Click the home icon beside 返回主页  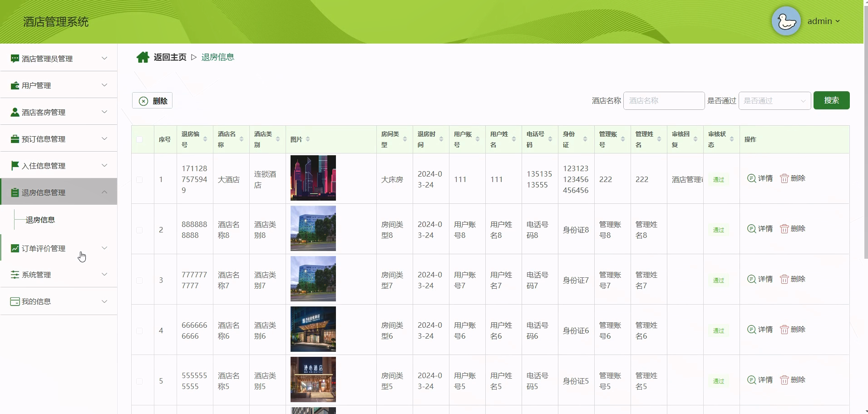[143, 57]
